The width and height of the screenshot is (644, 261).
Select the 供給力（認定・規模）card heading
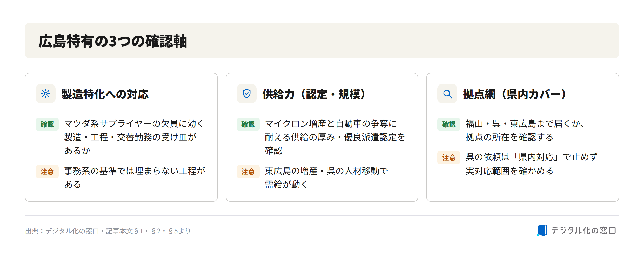[x=313, y=94]
